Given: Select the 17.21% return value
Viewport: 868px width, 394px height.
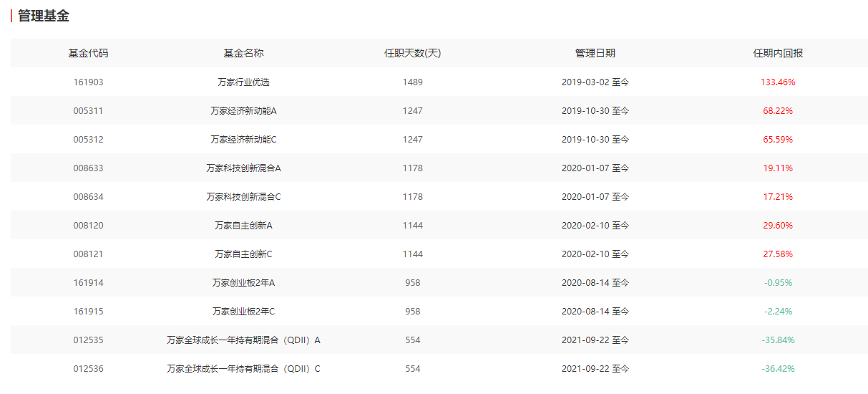Looking at the screenshot, I should point(778,197).
